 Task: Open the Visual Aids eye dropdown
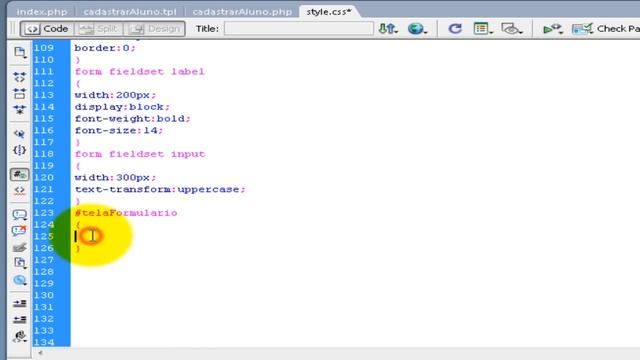point(511,29)
